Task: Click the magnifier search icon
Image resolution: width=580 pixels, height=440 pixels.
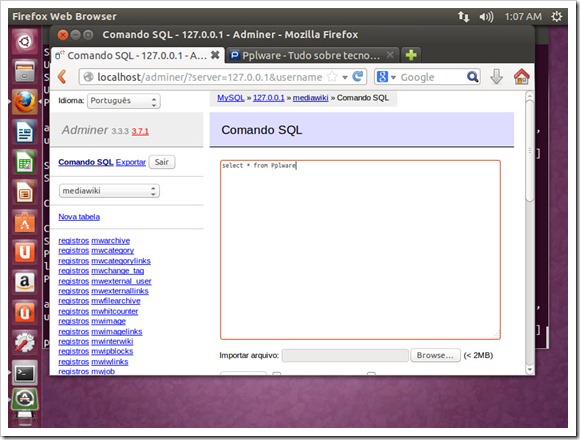Action: (472, 77)
